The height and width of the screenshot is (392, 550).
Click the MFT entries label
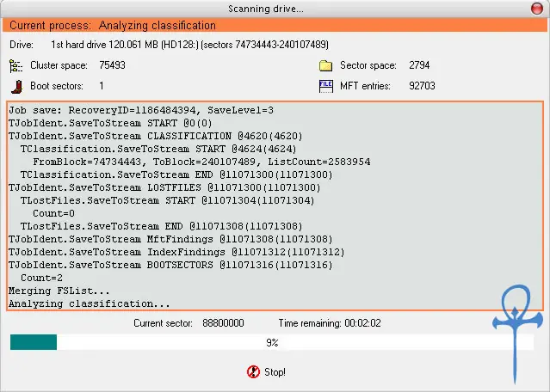coord(365,86)
